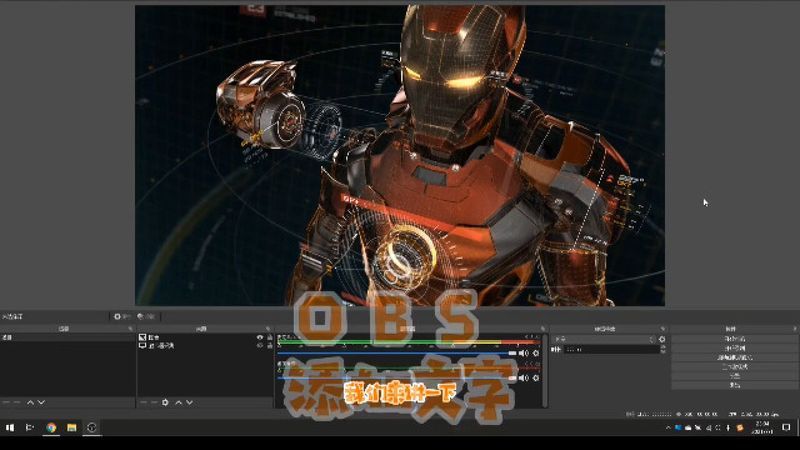Viewport: 800px width, 450px height.
Task: Open source properties gear below the Sources list
Action: click(x=165, y=403)
